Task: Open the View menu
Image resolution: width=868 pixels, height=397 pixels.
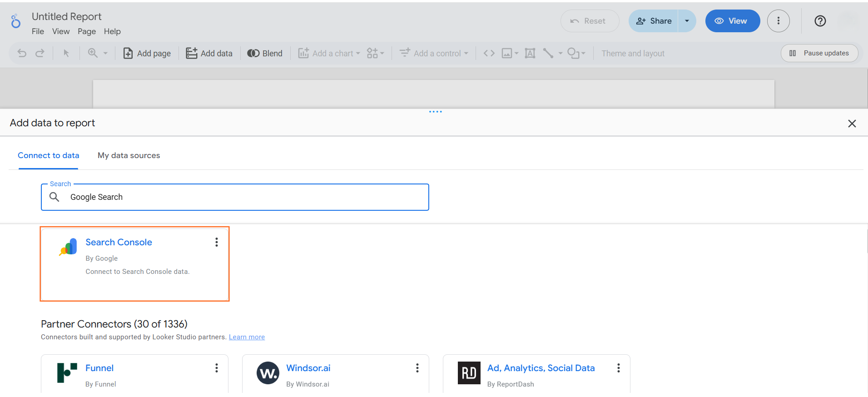Action: (x=61, y=31)
